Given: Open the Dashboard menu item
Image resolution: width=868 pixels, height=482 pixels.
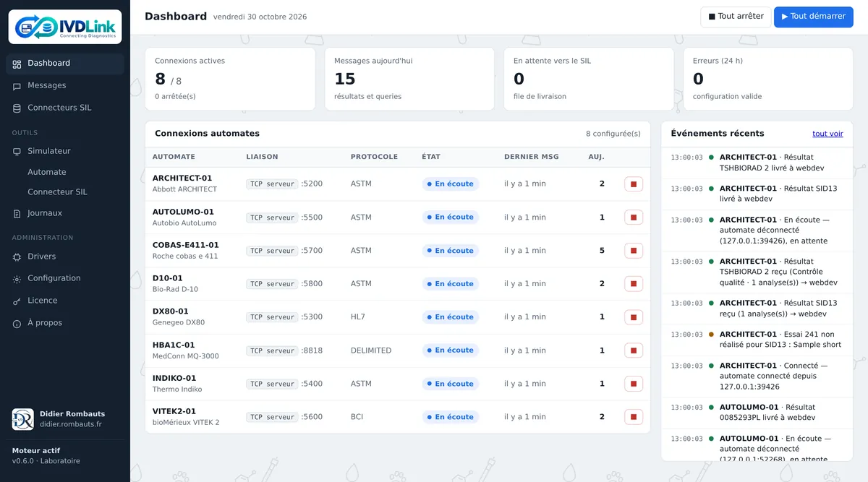Looking at the screenshot, I should pyautogui.click(x=65, y=64).
